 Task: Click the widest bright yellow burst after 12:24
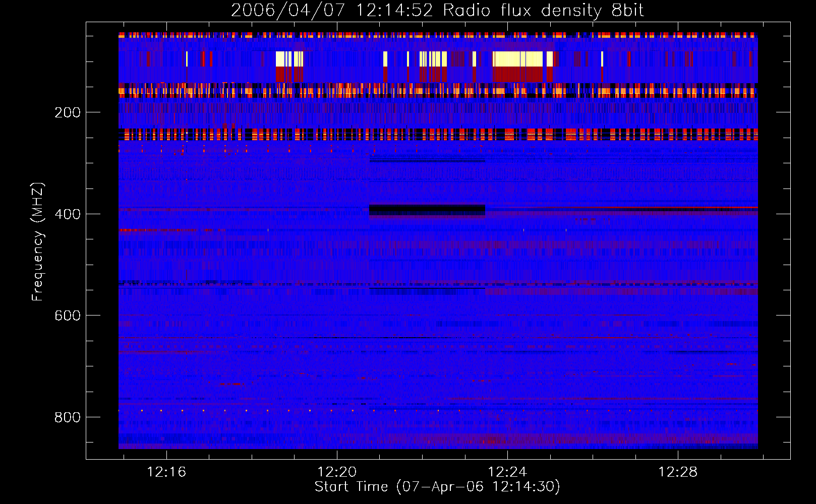coord(518,59)
